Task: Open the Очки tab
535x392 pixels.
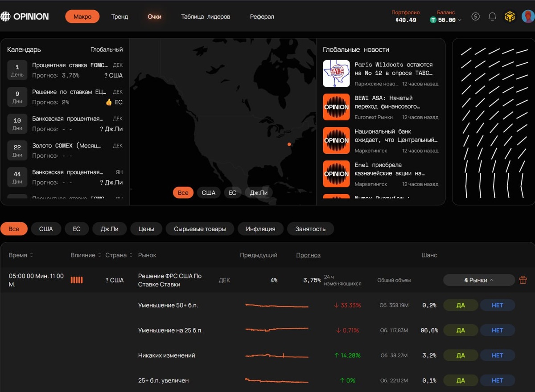Action: pos(155,16)
